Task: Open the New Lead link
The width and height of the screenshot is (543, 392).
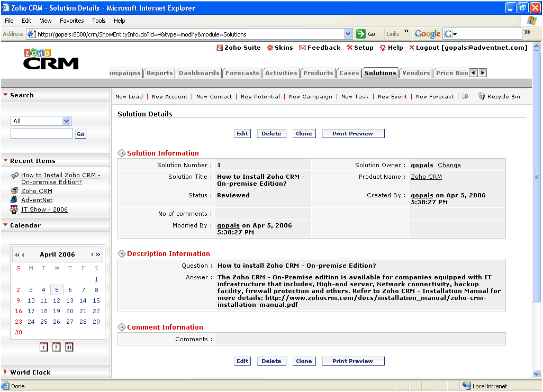Action: tap(129, 97)
